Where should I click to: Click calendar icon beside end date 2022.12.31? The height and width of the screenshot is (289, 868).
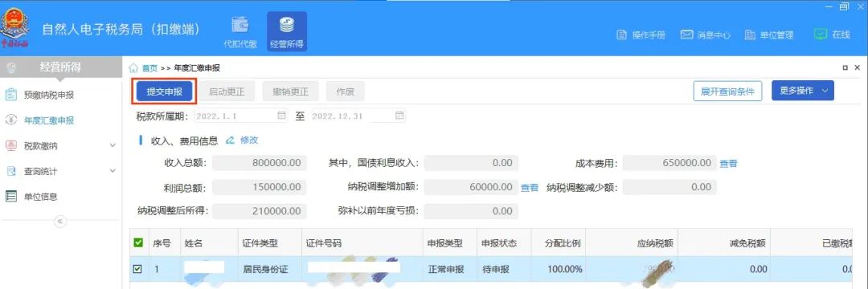pyautogui.click(x=399, y=116)
